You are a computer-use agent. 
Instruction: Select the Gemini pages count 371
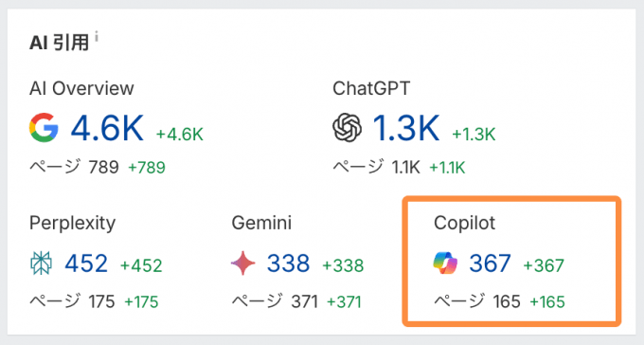pyautogui.click(x=304, y=301)
